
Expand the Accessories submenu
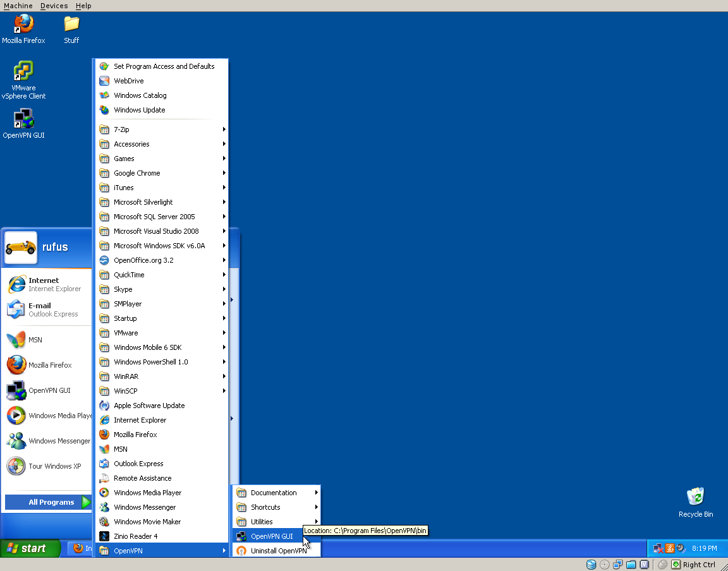(x=162, y=144)
